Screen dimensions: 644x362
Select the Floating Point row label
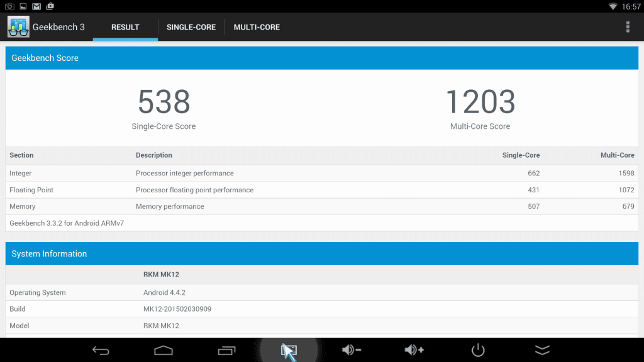[31, 190]
